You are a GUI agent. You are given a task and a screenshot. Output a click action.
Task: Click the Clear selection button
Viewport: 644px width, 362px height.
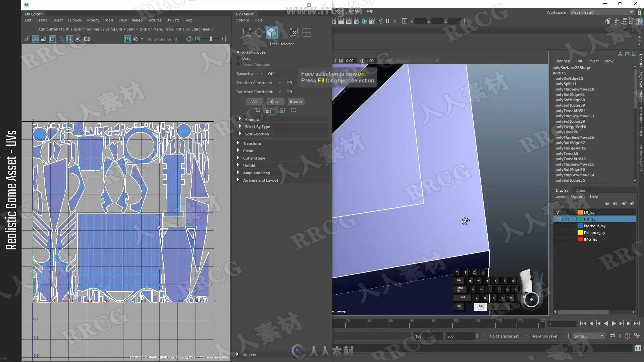point(275,102)
